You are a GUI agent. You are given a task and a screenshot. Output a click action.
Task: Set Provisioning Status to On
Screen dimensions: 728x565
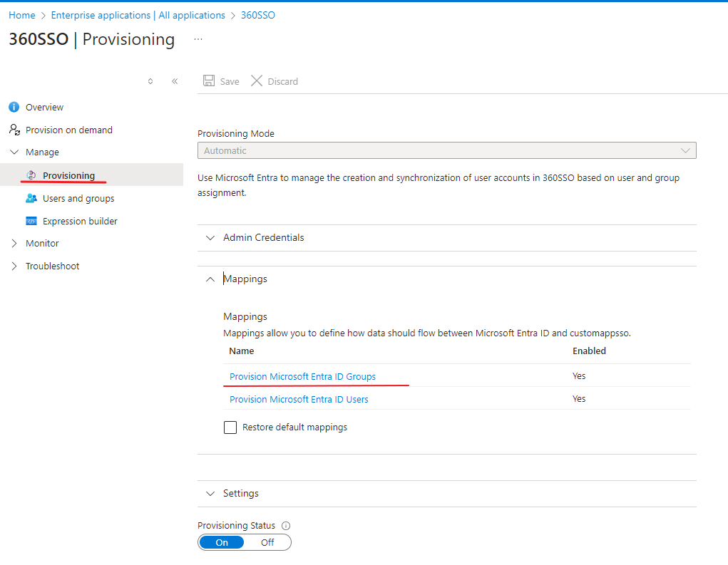(x=222, y=542)
